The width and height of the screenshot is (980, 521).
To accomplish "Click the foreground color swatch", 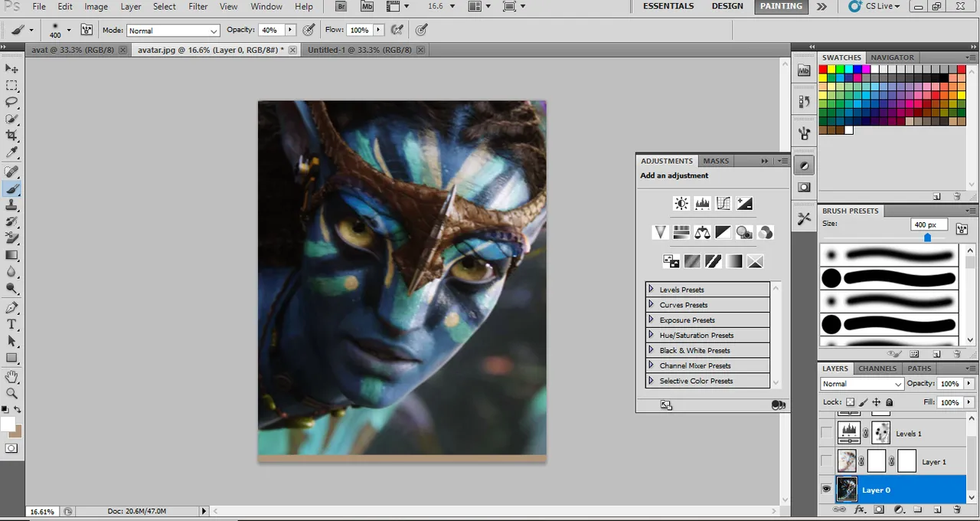I will pos(7,424).
